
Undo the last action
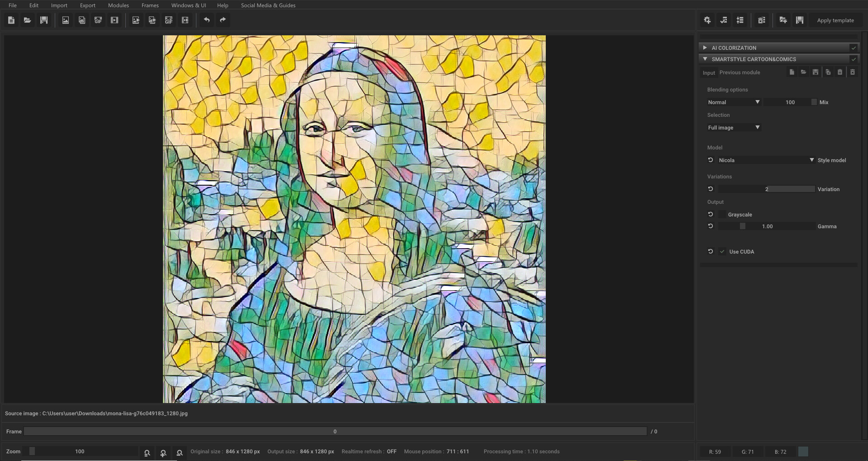click(x=207, y=20)
